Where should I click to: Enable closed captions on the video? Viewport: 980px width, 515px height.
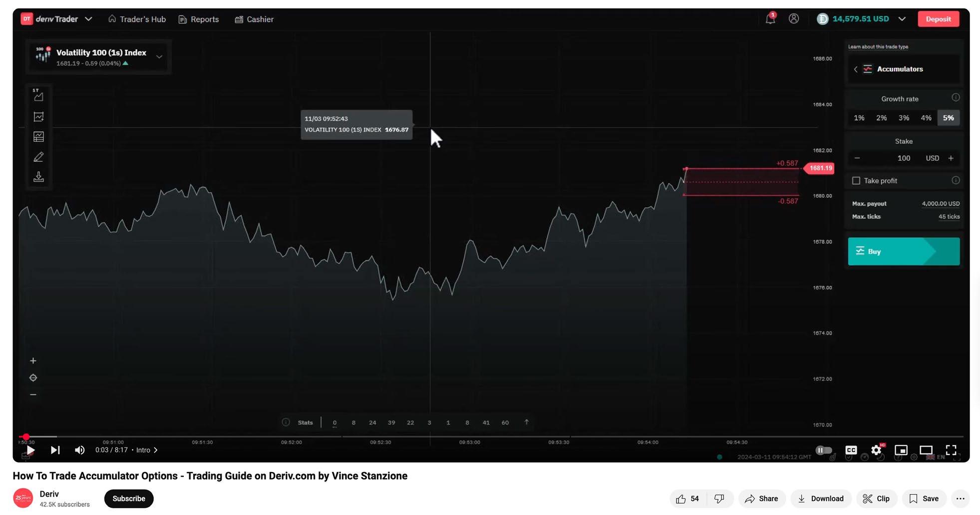pyautogui.click(x=851, y=450)
